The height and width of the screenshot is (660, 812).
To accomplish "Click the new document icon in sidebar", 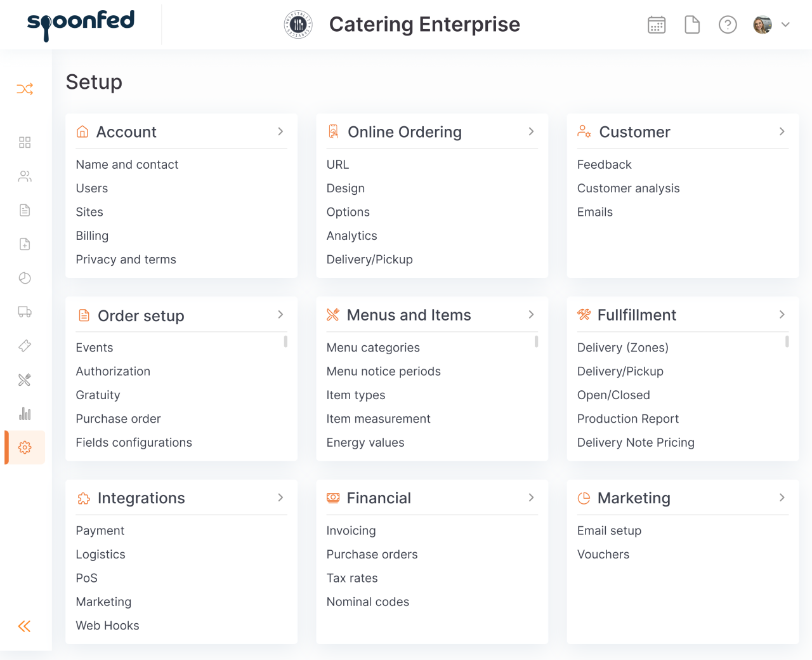I will pyautogui.click(x=25, y=244).
